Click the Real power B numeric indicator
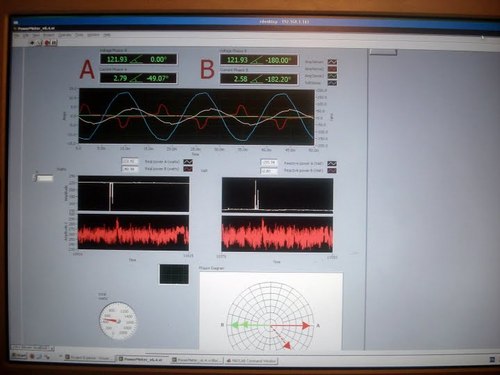This screenshot has height=375, width=500. click(130, 169)
